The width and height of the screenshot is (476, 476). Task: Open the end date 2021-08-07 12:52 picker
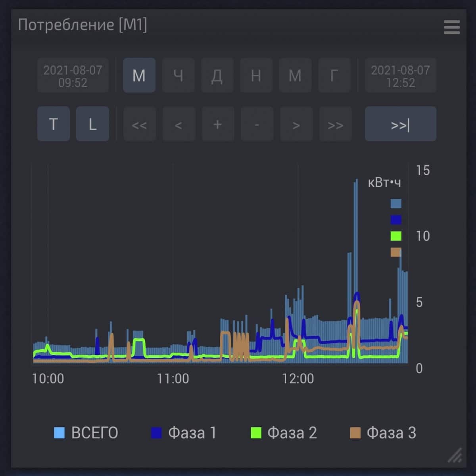click(x=400, y=75)
